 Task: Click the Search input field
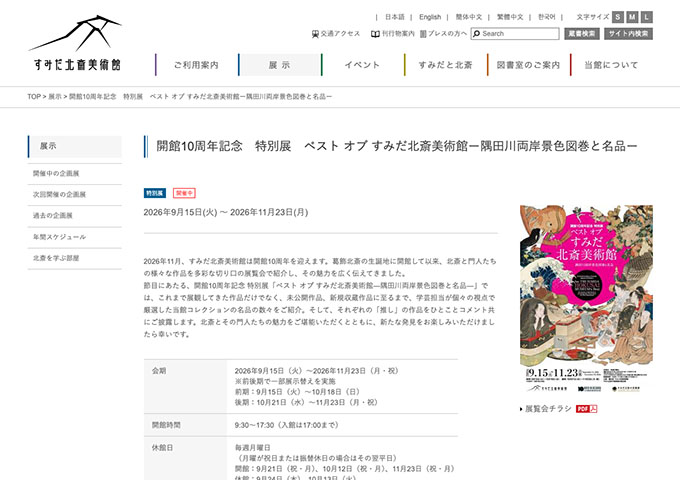click(x=515, y=34)
